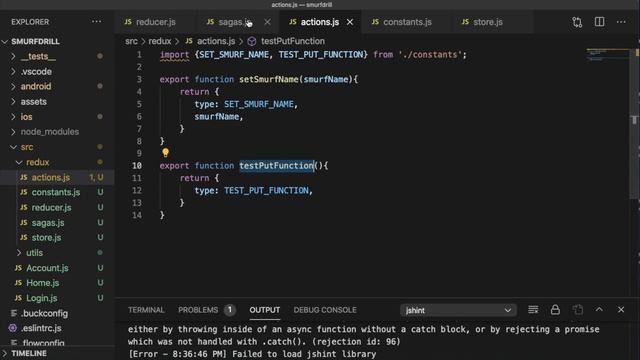Expand the android folder
640x360 pixels.
pyautogui.click(x=36, y=87)
